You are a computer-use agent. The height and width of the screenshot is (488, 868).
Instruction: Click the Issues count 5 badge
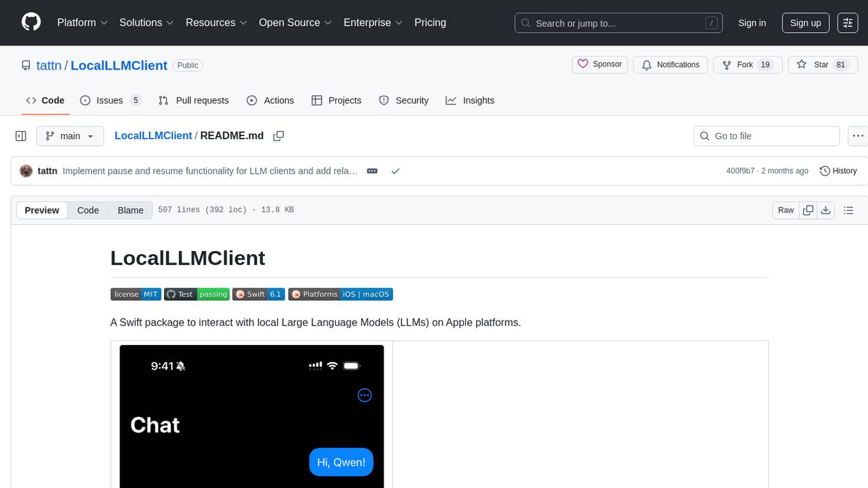tap(135, 100)
